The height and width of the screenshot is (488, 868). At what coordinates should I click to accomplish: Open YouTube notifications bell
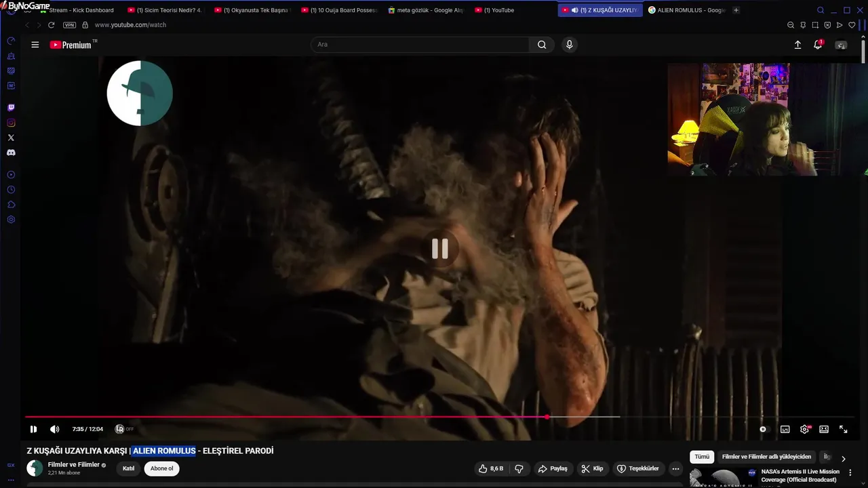click(818, 45)
